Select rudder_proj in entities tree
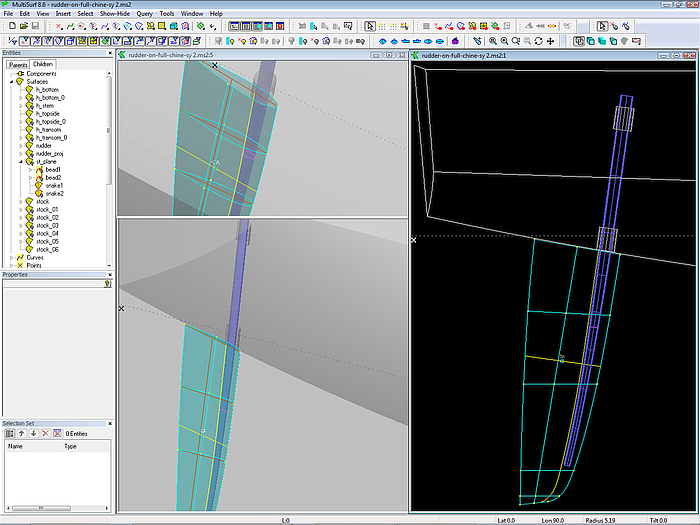This screenshot has width=700, height=525. (50, 153)
